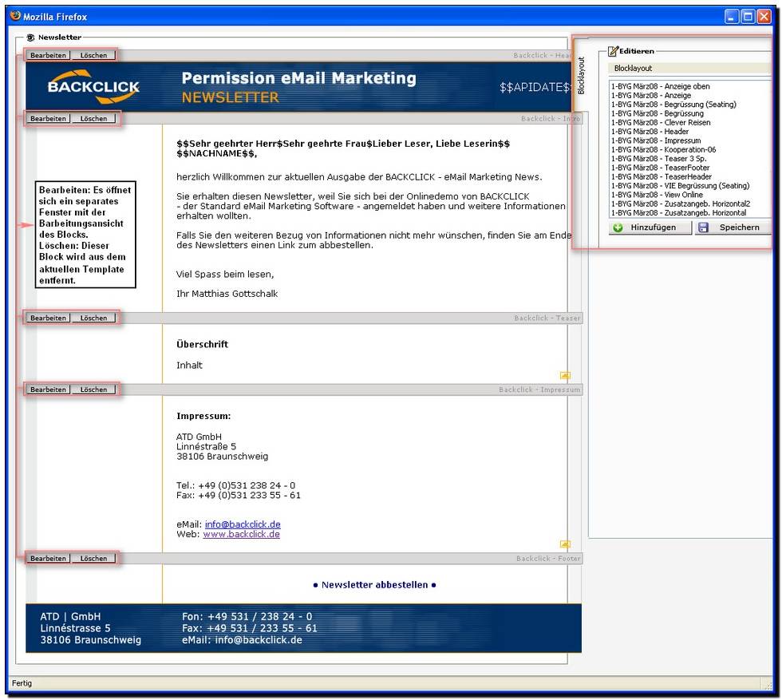
Task: Select '1-BYG März08 - Begrüssung' list entry
Action: click(658, 113)
